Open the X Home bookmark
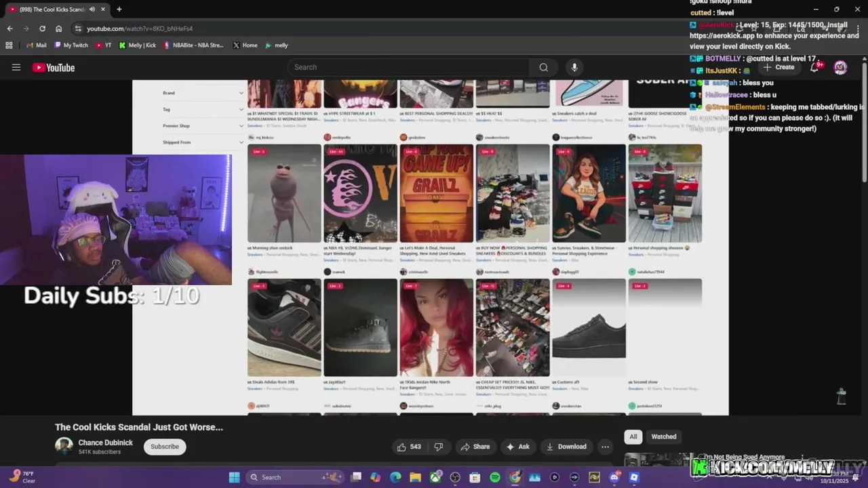This screenshot has height=488, width=868. click(x=245, y=45)
